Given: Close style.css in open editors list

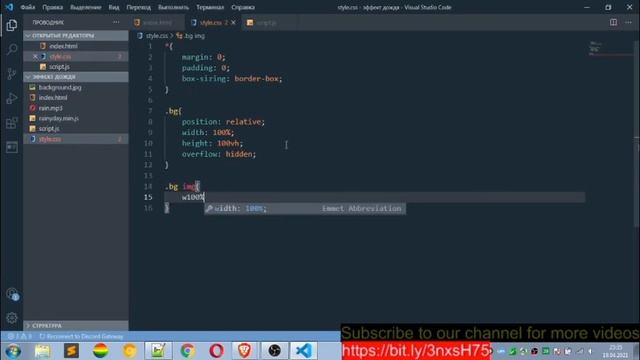Looking at the screenshot, I should [x=35, y=56].
